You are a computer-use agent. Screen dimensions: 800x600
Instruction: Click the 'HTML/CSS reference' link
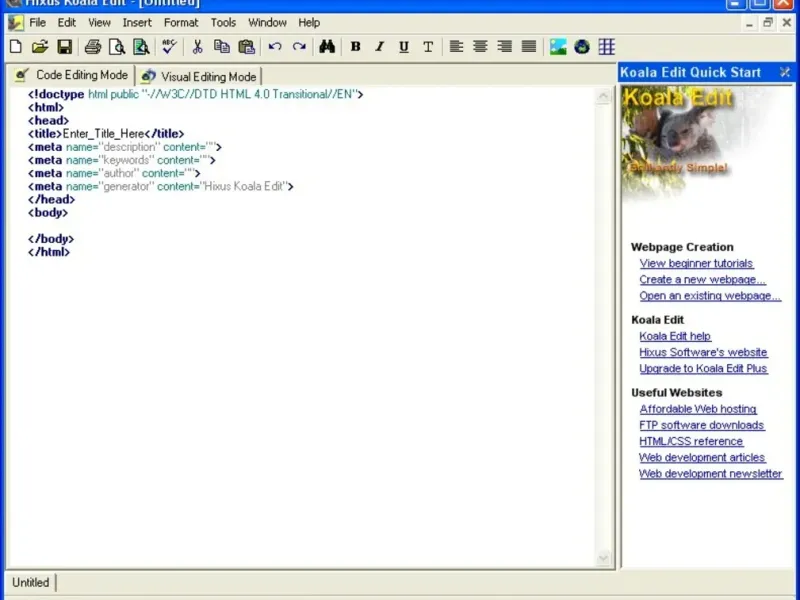pyautogui.click(x=691, y=441)
